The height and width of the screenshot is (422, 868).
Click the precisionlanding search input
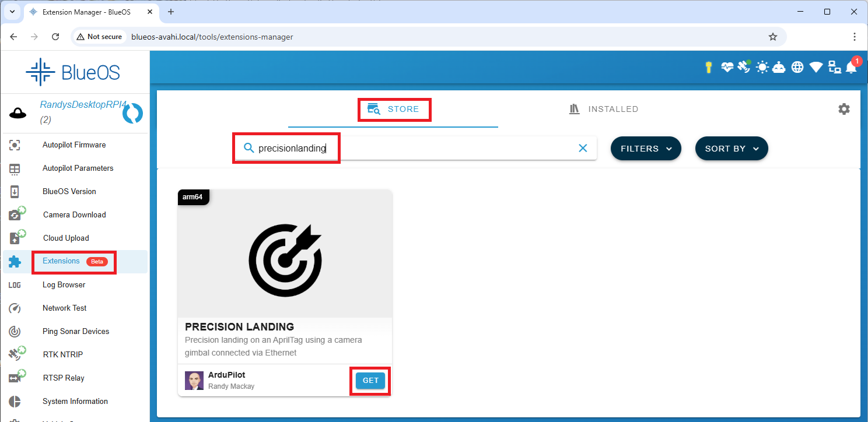coord(408,148)
